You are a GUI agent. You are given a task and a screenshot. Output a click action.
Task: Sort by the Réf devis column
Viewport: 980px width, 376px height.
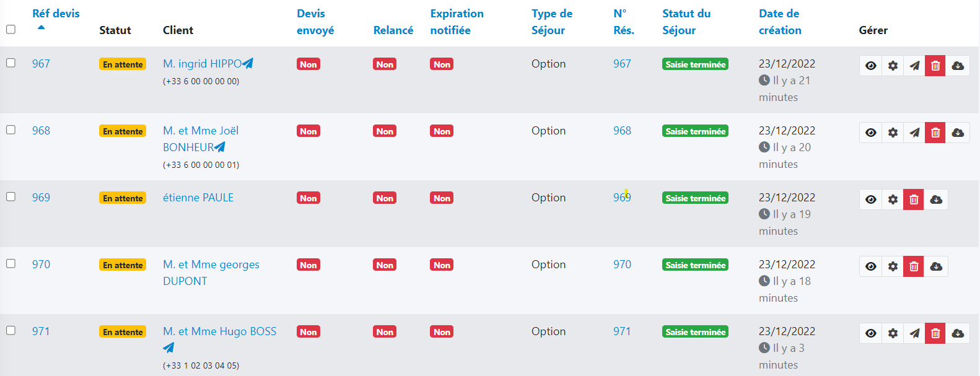click(56, 14)
